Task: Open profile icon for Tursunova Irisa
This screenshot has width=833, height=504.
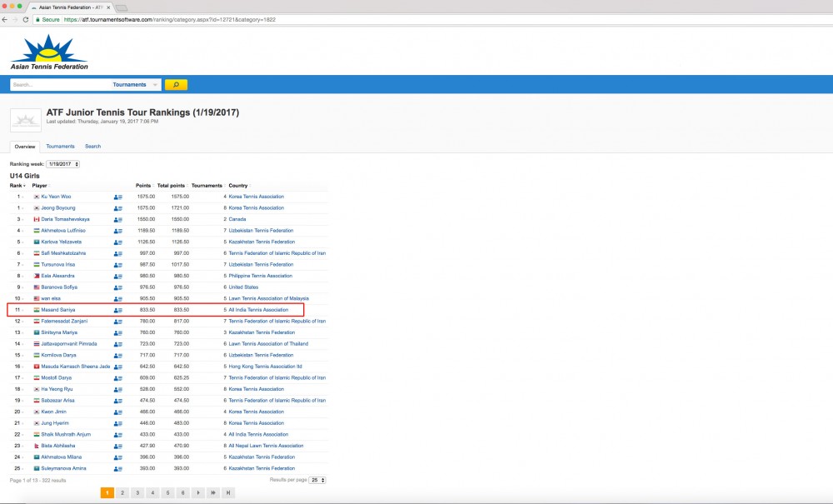Action: tap(118, 265)
